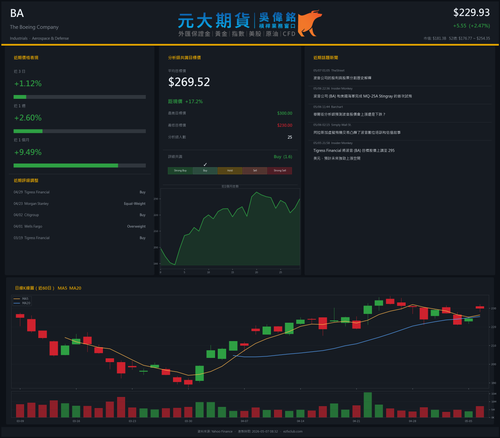Click the Buy (1.6) consensus rating
This screenshot has width=500, height=438.
283,157
